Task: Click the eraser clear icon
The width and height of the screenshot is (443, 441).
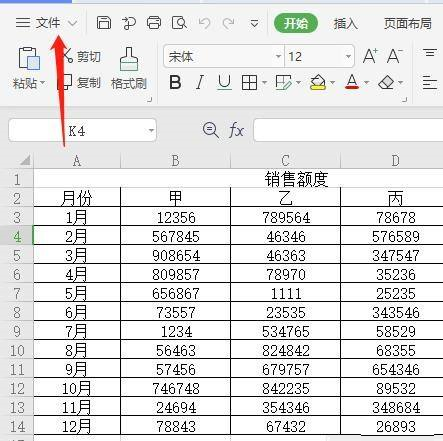Action: tap(386, 82)
